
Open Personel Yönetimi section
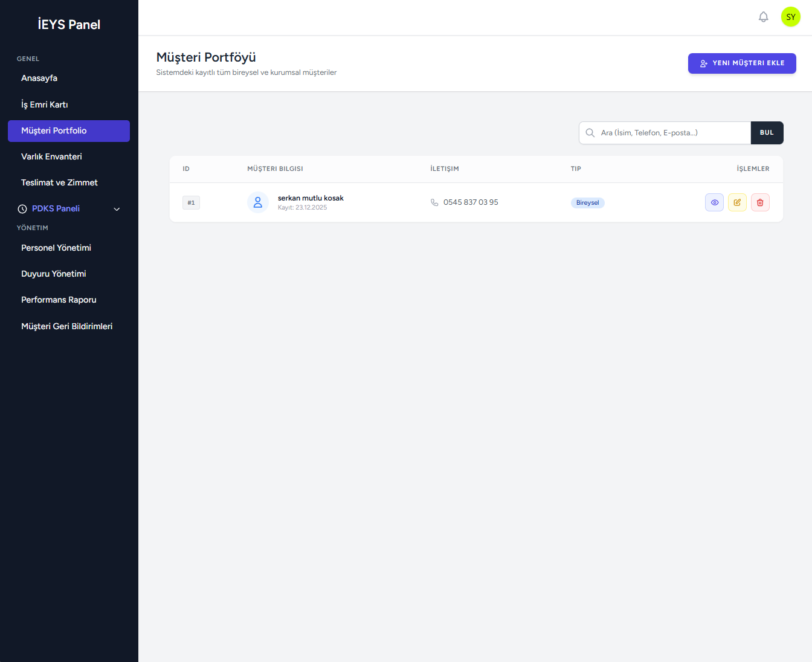tap(56, 248)
